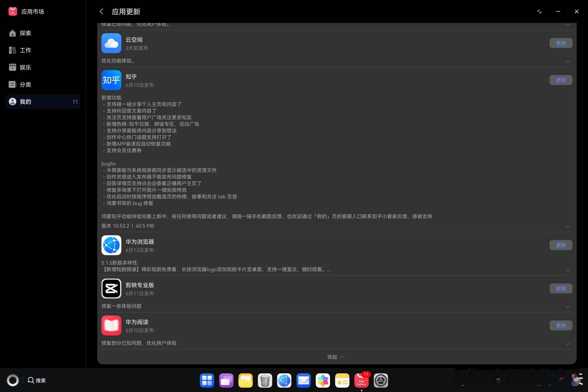The width and height of the screenshot is (588, 392).
Task: Click the 云空间 title text
Action: [134, 40]
